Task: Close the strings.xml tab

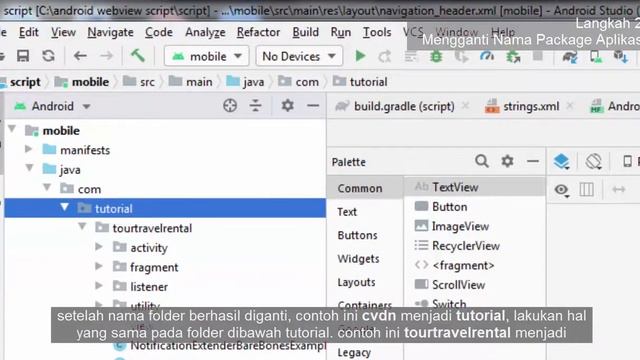Action: (x=570, y=106)
